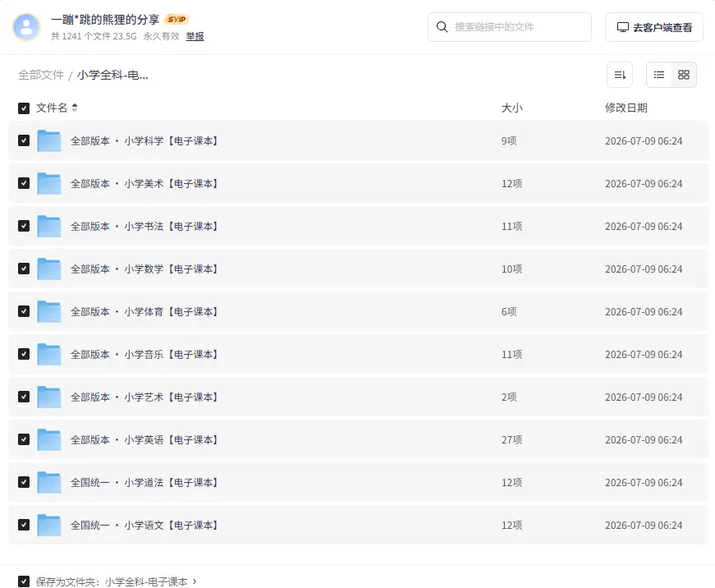Open folder 全部版本・小学音乐【电子课本】
Screen dimensions: 715x588
[x=144, y=355]
